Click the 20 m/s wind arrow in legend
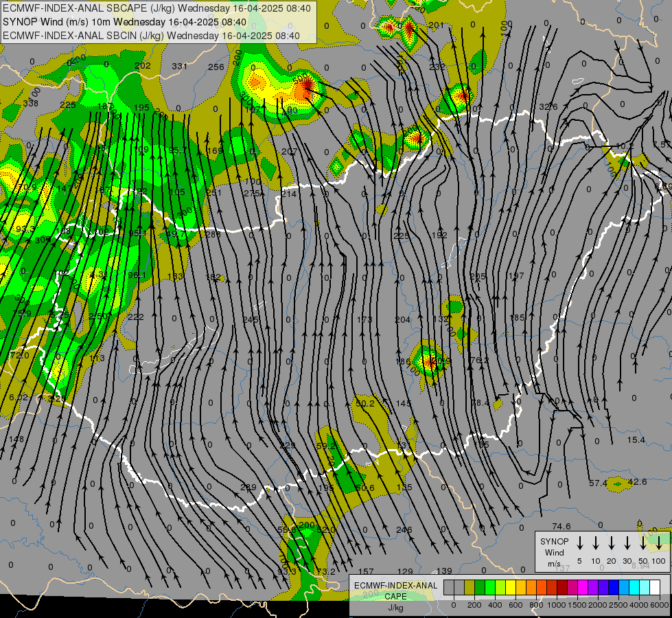The image size is (672, 618). click(x=612, y=543)
